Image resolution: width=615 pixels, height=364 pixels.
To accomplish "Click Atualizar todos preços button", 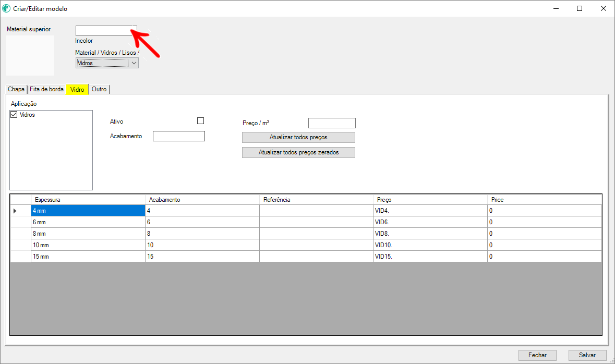I will 298,137.
